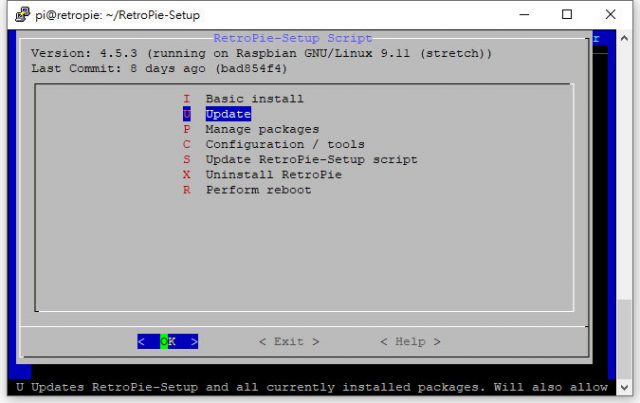
Task: Click the RetroPie-Setup Script dialog title
Action: (x=293, y=38)
